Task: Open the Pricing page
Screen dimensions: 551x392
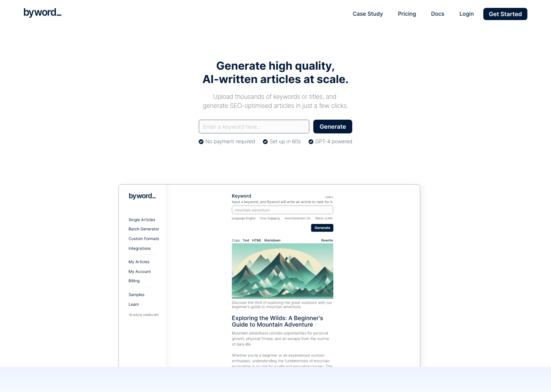Action: coord(407,14)
